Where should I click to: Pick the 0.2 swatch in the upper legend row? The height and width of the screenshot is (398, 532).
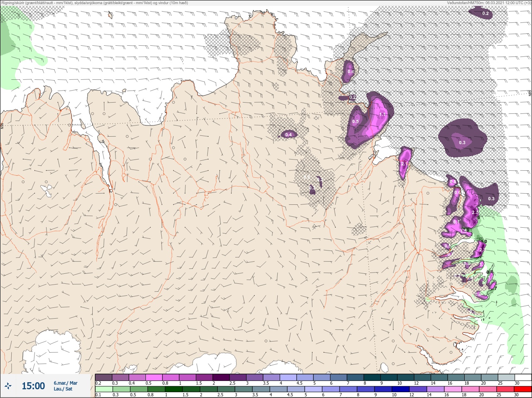[103, 377]
